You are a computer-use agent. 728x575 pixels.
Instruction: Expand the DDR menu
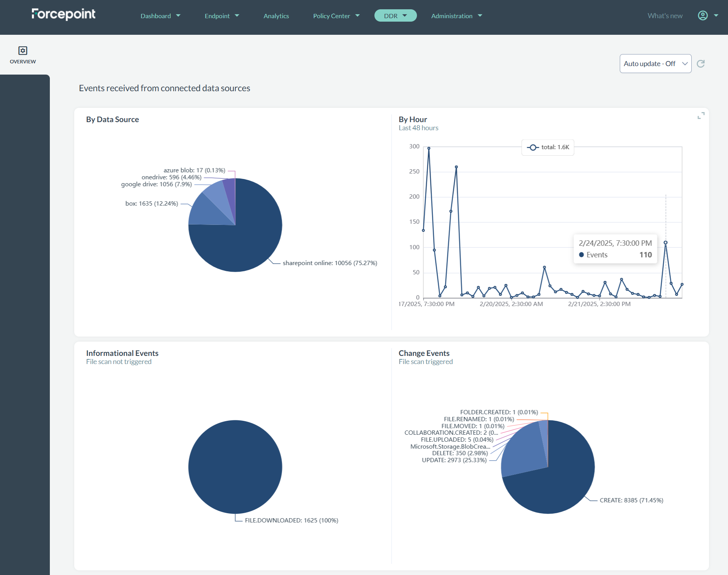pyautogui.click(x=395, y=16)
